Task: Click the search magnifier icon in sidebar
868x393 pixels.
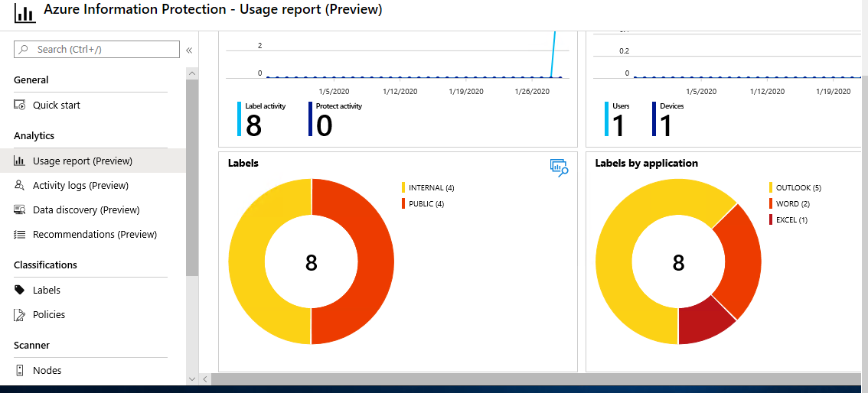Action: (23, 49)
